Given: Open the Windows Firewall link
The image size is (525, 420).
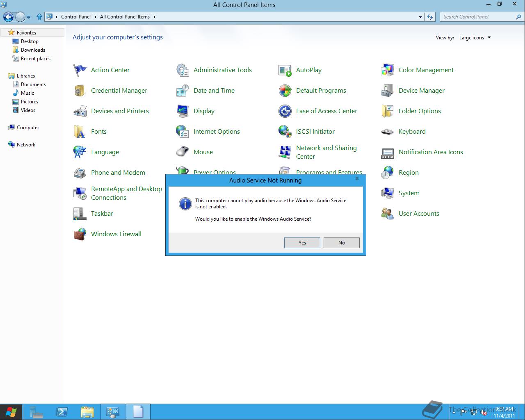Looking at the screenshot, I should click(x=116, y=234).
